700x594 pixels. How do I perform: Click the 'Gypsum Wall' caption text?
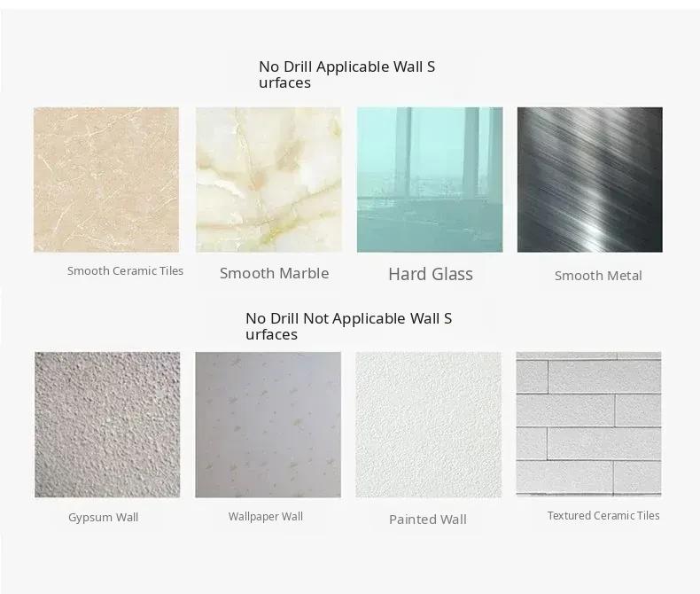tap(103, 517)
